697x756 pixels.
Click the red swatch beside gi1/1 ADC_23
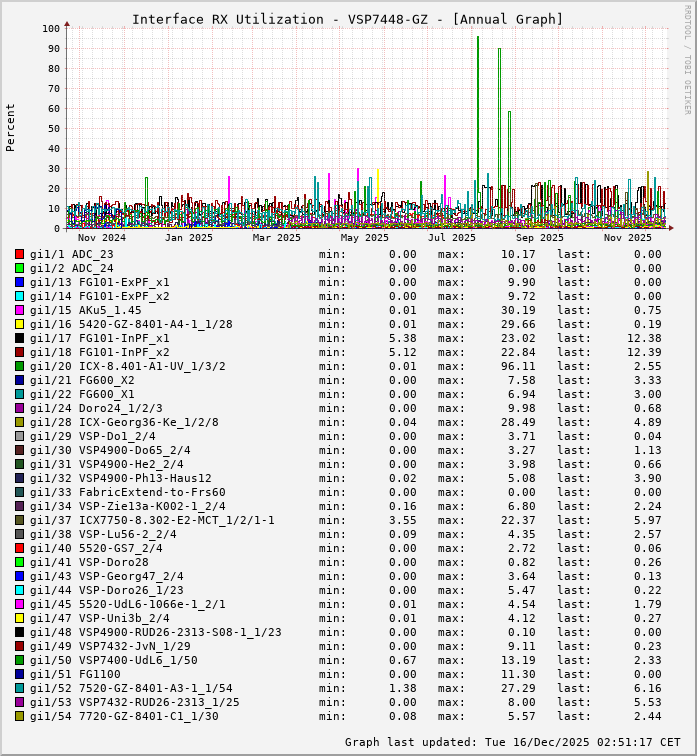(19, 254)
